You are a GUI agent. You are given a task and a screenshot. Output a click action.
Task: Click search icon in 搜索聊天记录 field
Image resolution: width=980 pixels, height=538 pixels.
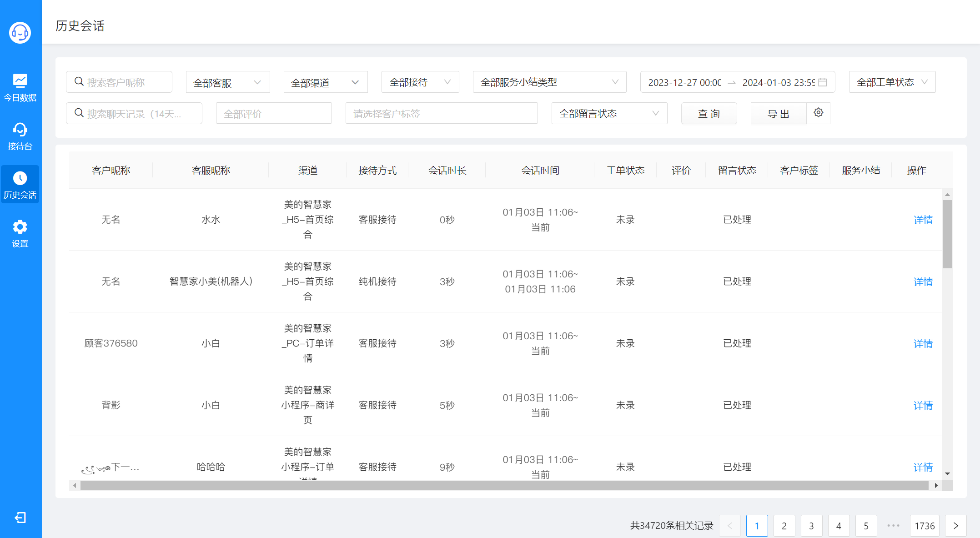[x=79, y=113]
